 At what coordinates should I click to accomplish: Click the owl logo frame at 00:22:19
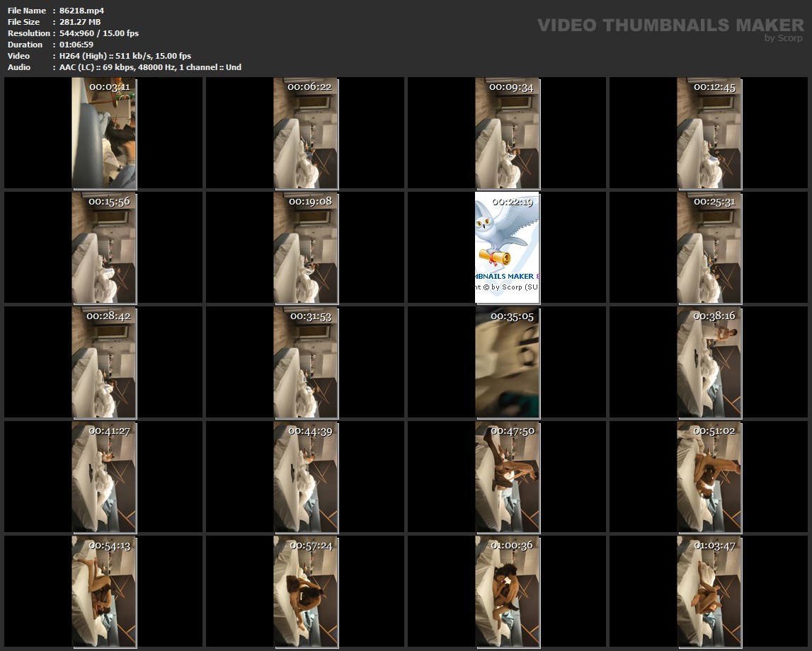click(x=508, y=248)
